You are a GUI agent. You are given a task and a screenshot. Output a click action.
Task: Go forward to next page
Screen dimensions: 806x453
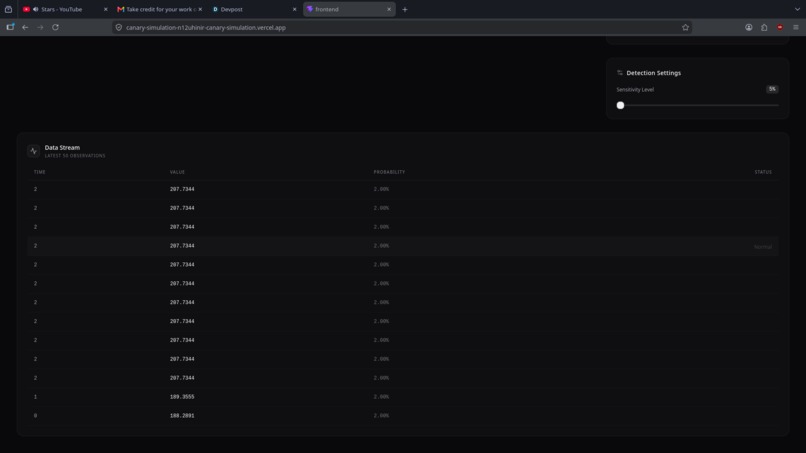coord(40,27)
